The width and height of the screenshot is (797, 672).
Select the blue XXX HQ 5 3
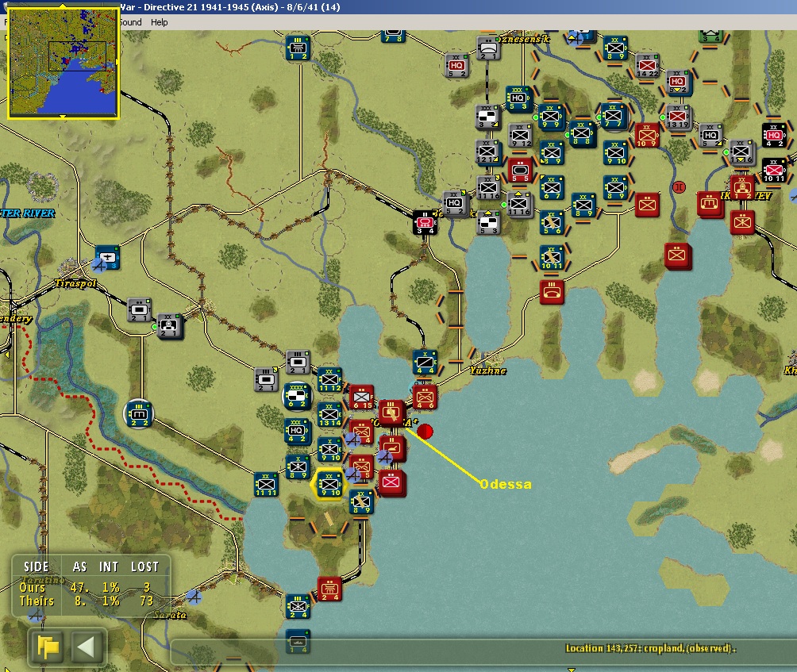click(518, 98)
